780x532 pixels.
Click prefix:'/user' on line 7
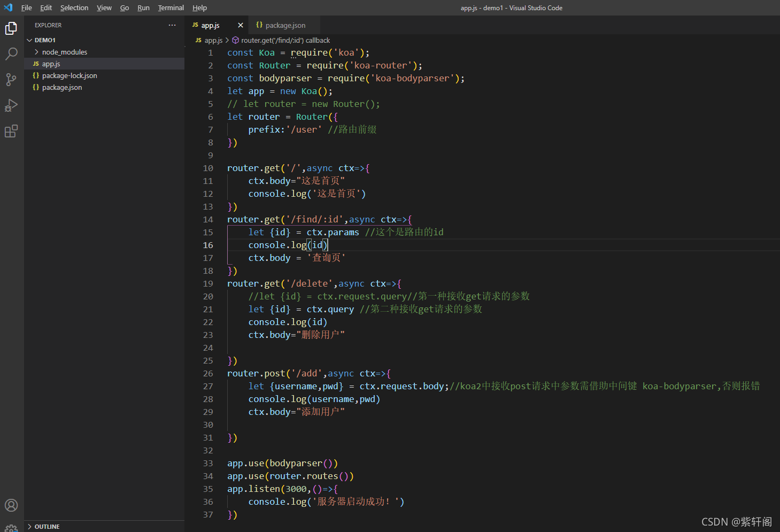[285, 129]
